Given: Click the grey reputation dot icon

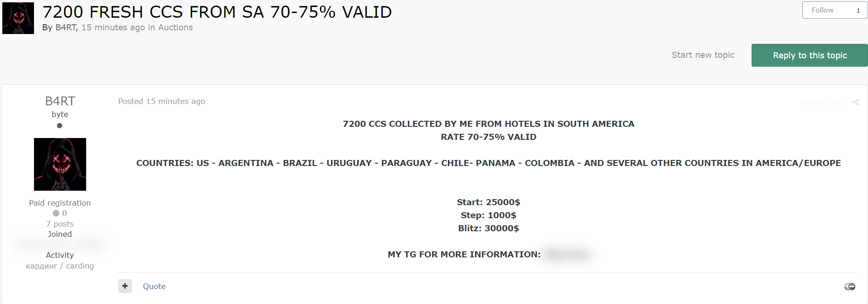Looking at the screenshot, I should tap(56, 213).
